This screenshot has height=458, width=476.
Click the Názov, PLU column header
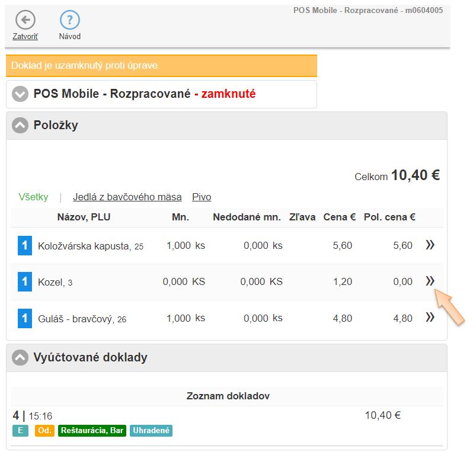click(84, 217)
